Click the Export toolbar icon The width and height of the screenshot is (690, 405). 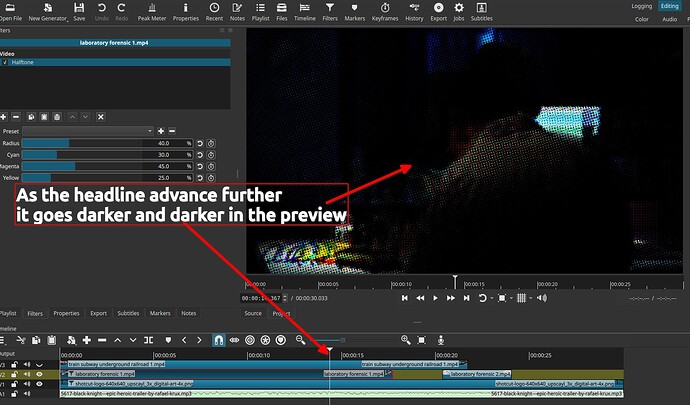pyautogui.click(x=438, y=12)
